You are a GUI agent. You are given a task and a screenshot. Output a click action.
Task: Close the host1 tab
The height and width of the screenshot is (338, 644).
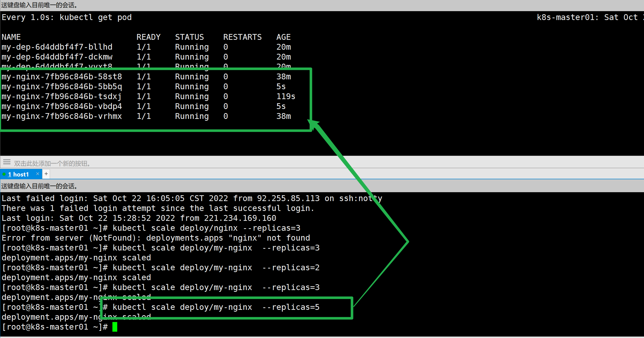[x=38, y=174]
